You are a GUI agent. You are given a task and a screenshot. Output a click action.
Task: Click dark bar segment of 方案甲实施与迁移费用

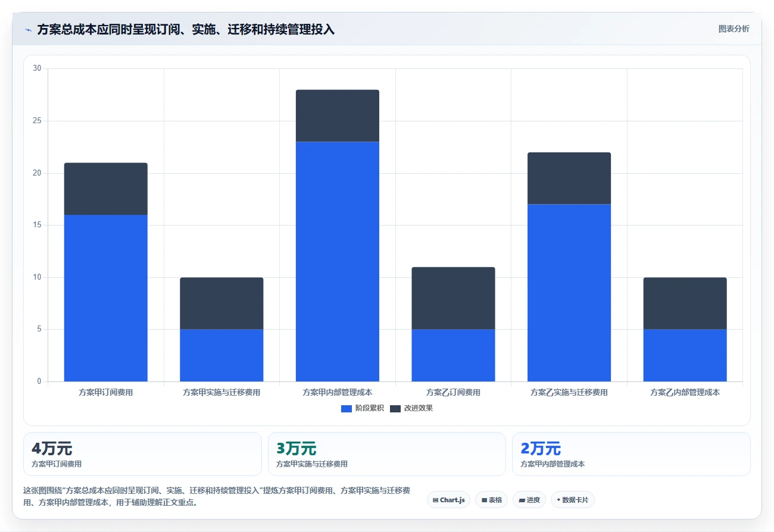click(221, 303)
